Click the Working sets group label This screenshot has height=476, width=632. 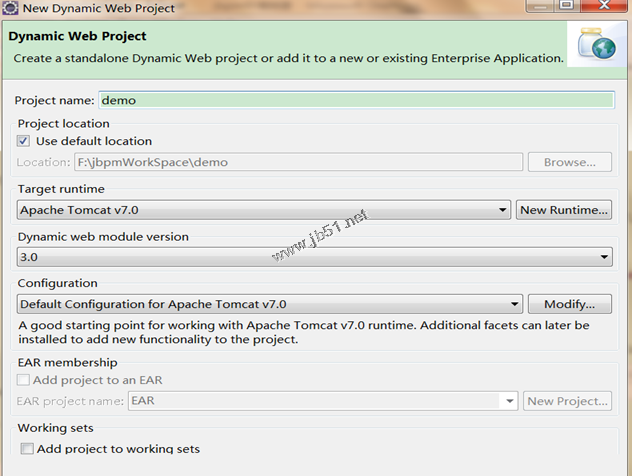click(x=55, y=428)
